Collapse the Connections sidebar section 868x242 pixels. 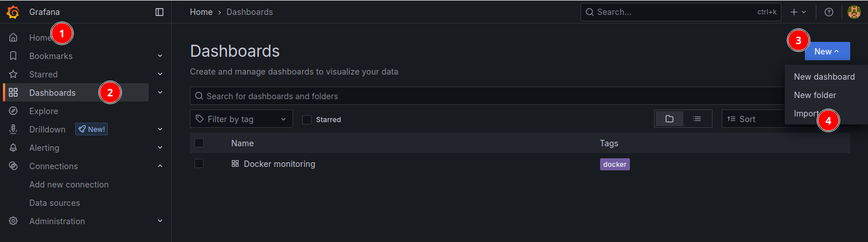[x=160, y=166]
